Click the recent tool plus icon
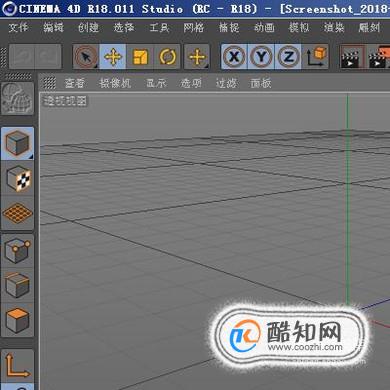 [197, 57]
